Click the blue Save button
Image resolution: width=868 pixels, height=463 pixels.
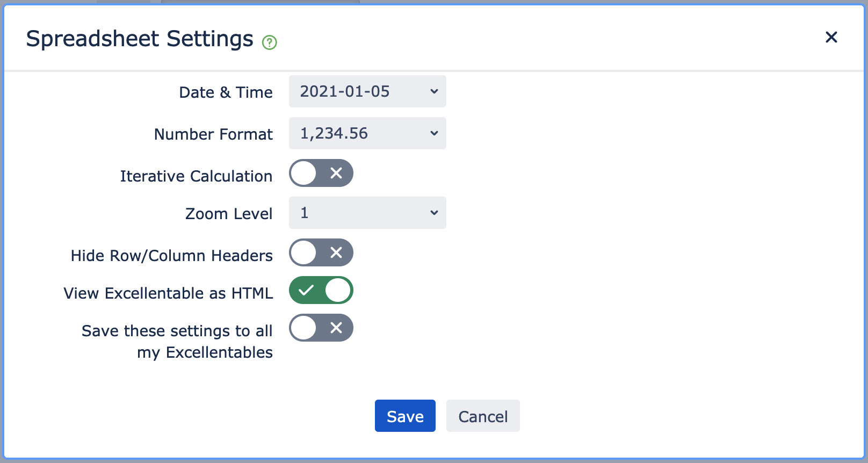point(405,416)
